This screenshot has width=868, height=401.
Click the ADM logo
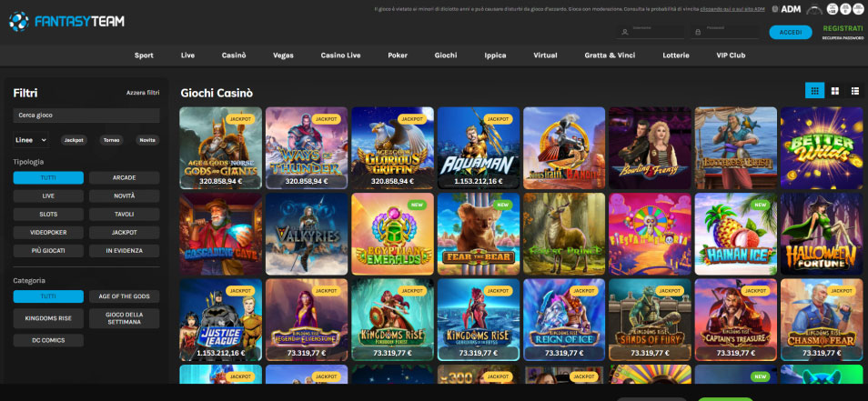click(787, 9)
